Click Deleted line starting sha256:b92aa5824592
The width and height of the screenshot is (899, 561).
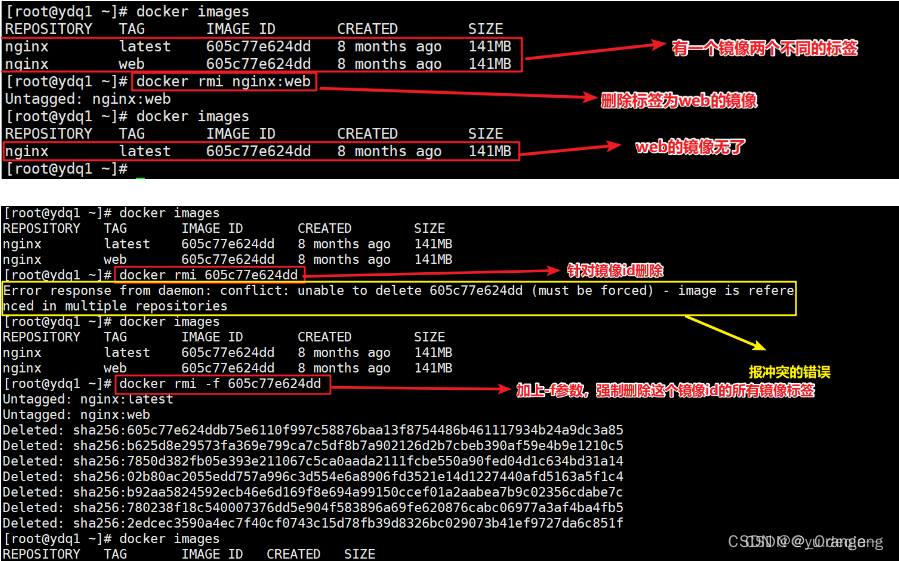coord(313,492)
